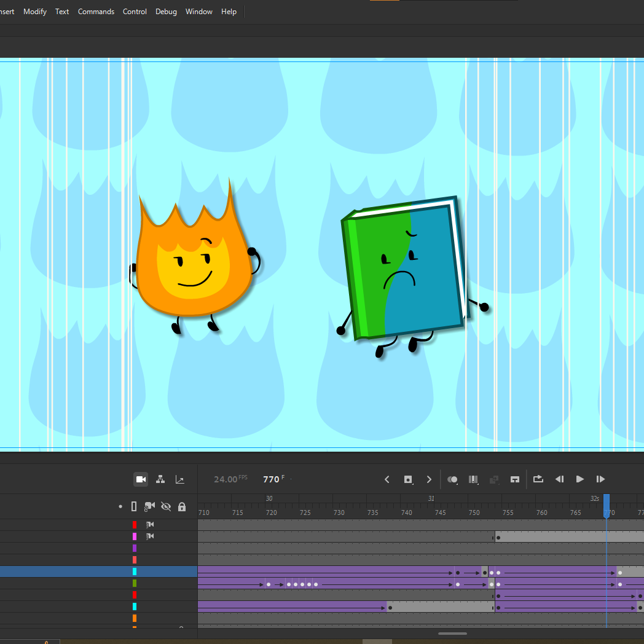The height and width of the screenshot is (644, 644).
Task: Open the Modify menu
Action: [35, 12]
